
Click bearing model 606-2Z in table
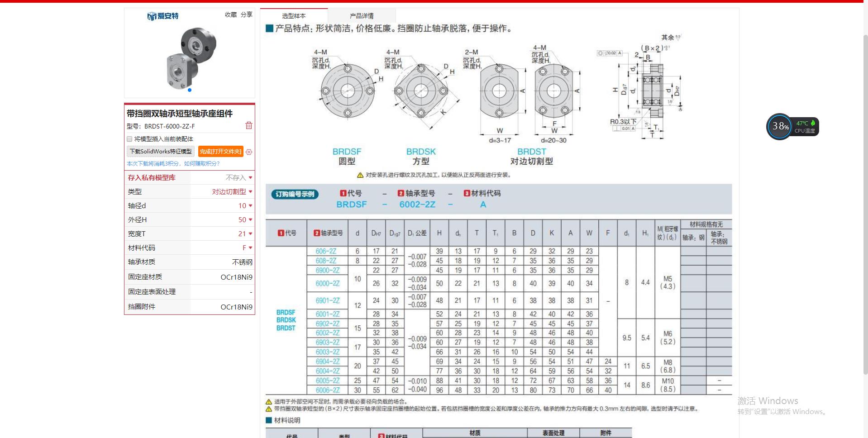326,252
